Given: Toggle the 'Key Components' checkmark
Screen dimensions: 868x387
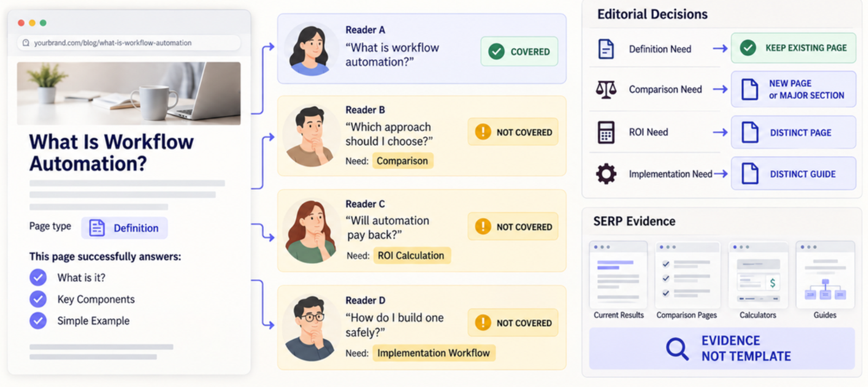Looking at the screenshot, I should [x=38, y=299].
